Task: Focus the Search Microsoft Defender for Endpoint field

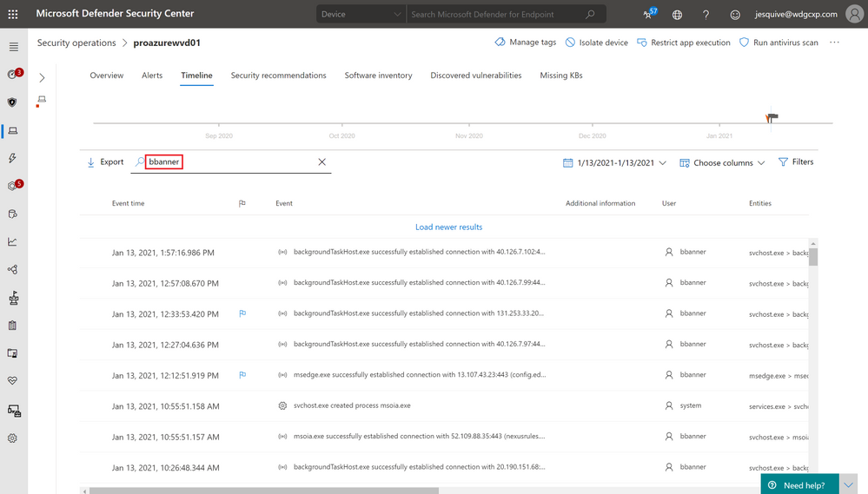Action: pyautogui.click(x=496, y=15)
